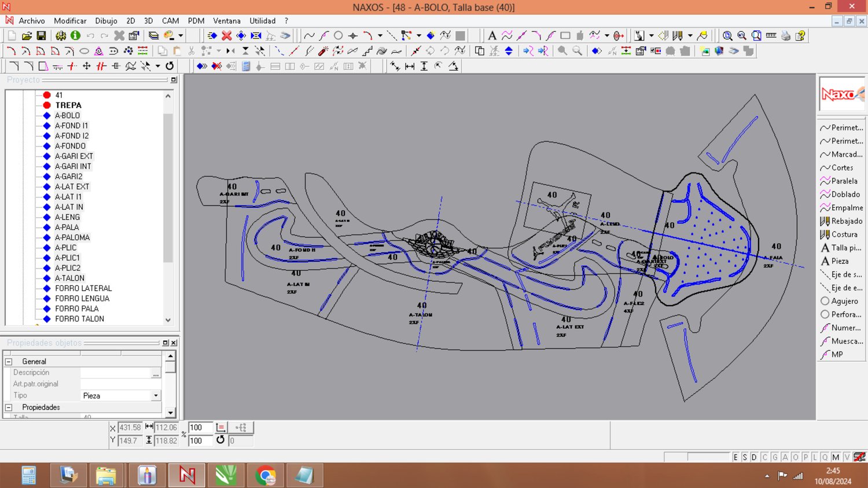
Task: Toggle the D status bar indicator
Action: tap(754, 457)
